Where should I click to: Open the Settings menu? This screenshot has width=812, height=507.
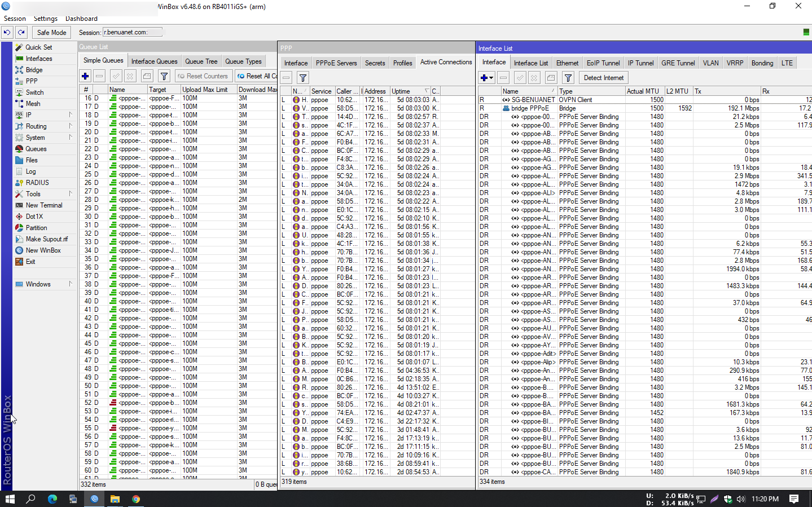click(46, 19)
